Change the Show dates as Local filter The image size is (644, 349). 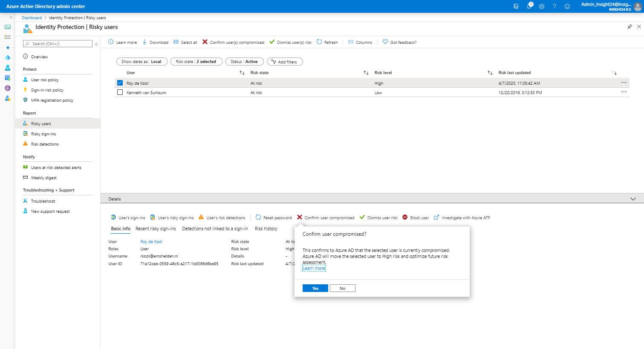tap(142, 62)
